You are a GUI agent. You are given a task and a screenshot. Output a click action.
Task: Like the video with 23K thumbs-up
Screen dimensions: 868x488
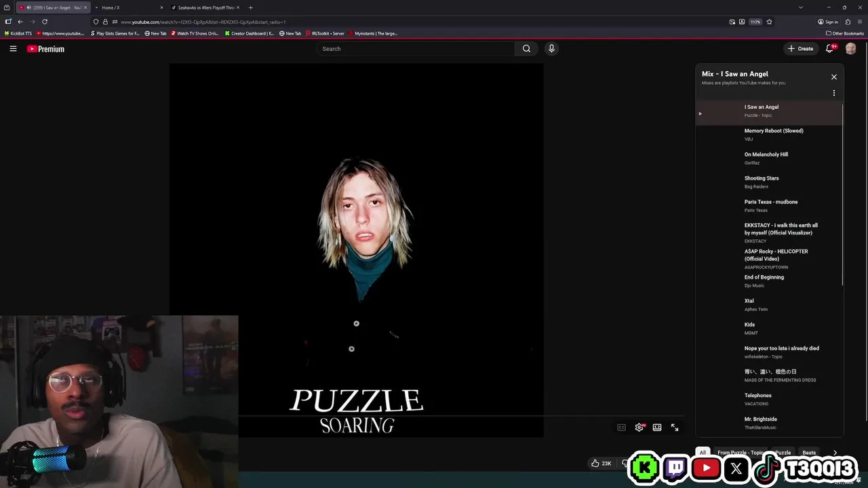click(x=601, y=463)
